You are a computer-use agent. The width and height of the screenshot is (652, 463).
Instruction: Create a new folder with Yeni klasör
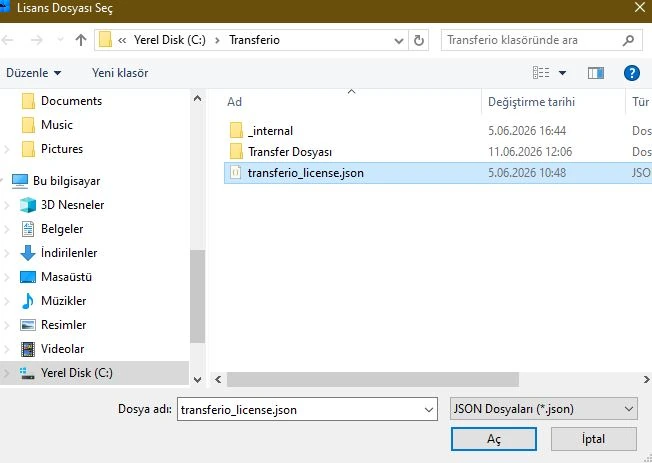(x=120, y=73)
